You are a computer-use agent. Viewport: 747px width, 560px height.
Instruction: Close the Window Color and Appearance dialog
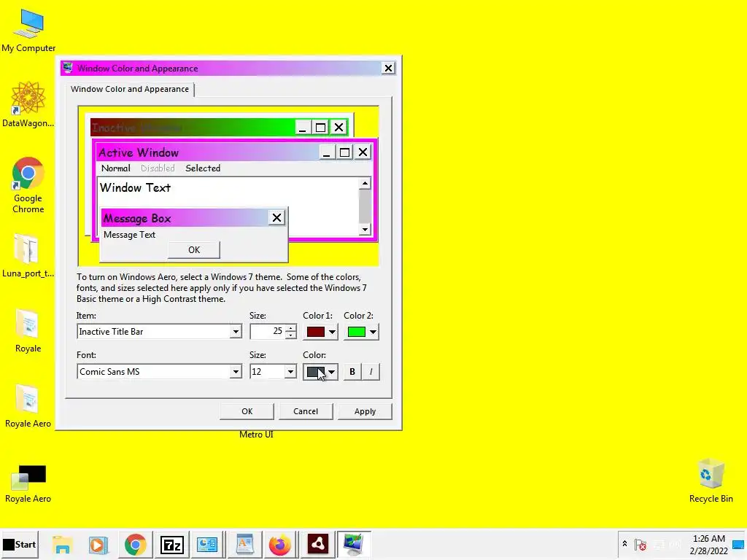point(388,68)
